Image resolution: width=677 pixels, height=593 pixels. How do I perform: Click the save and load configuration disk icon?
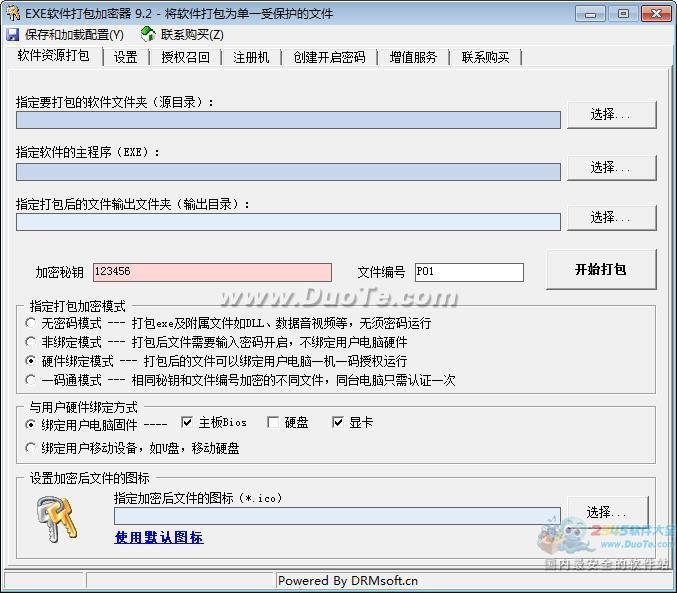[x=12, y=34]
